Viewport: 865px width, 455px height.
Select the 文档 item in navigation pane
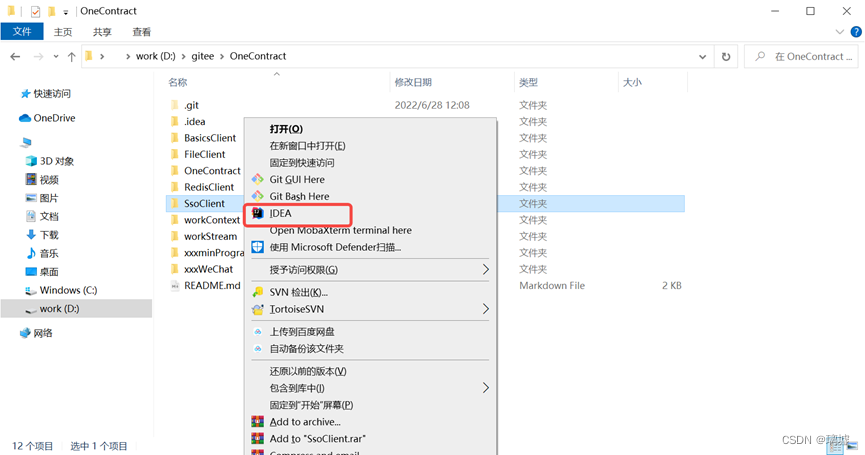(x=49, y=216)
